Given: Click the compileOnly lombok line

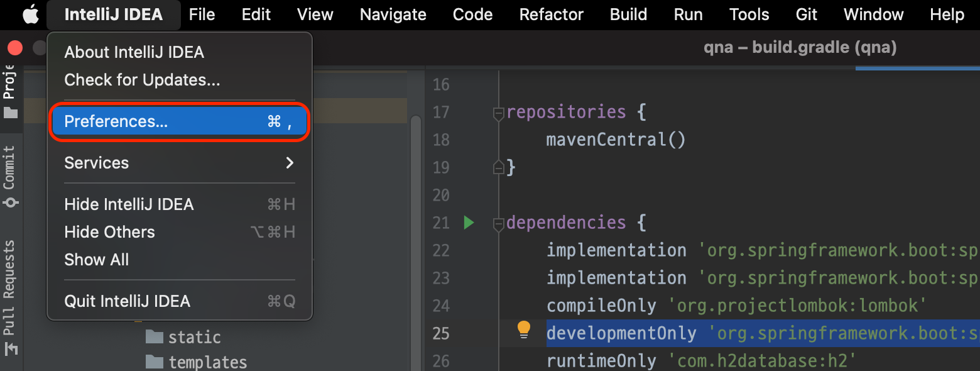Looking at the screenshot, I should (x=737, y=306).
